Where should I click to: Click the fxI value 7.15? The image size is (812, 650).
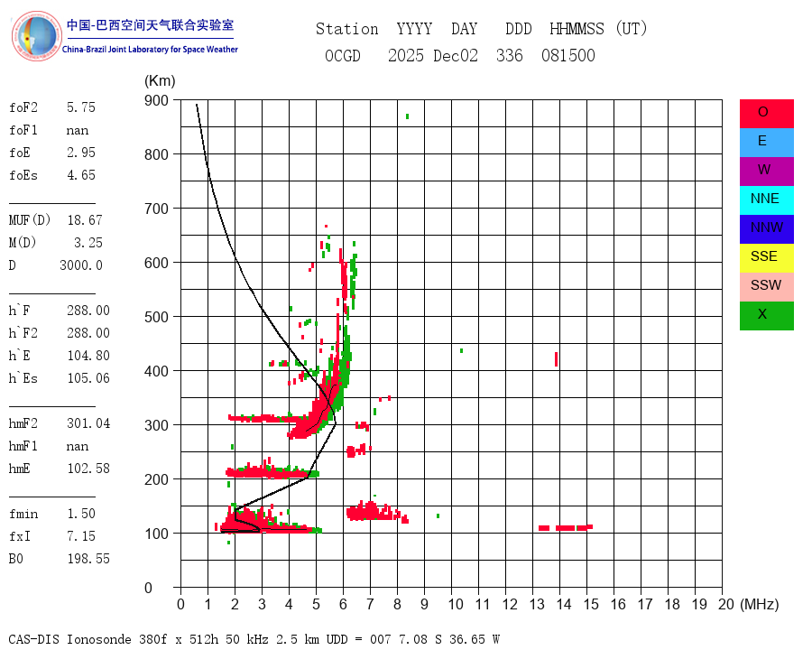click(81, 536)
